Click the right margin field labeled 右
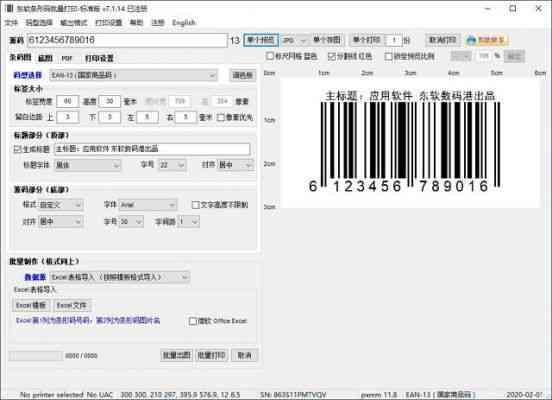This screenshot has width=552, height=400. coord(186,117)
